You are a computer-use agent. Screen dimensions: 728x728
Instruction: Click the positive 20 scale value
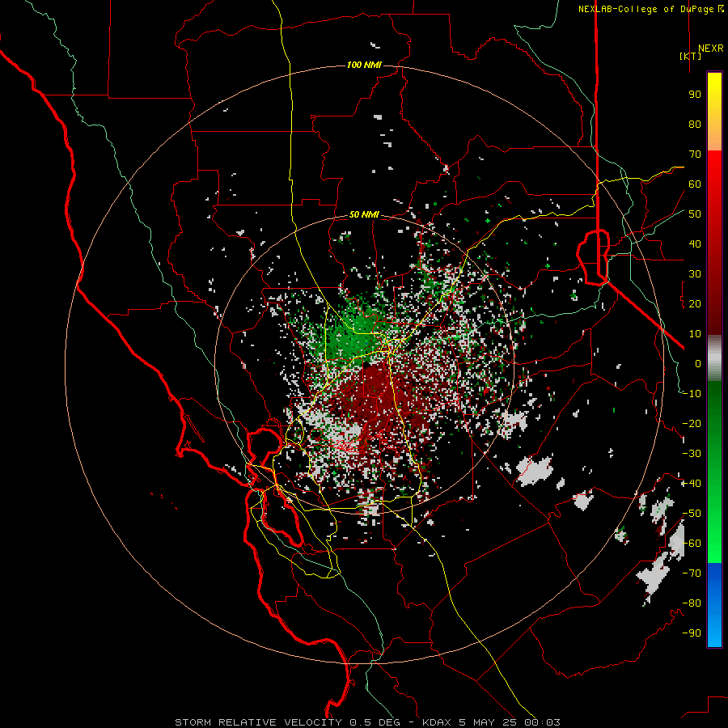(x=695, y=304)
